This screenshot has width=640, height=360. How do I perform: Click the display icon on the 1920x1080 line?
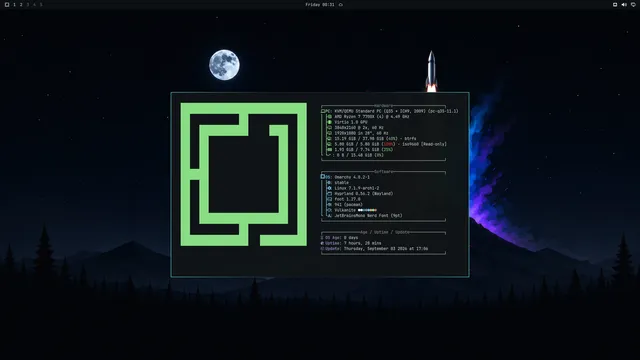click(330, 133)
